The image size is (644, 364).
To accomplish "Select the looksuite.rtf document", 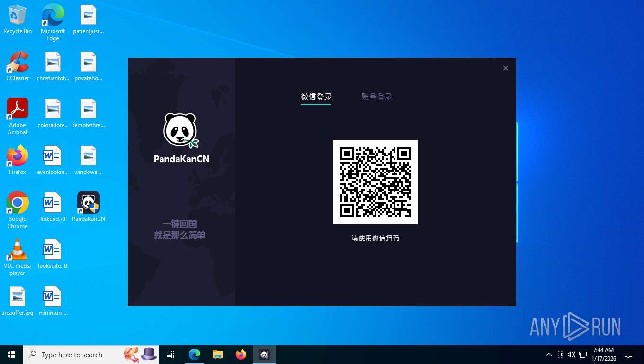I will click(53, 254).
